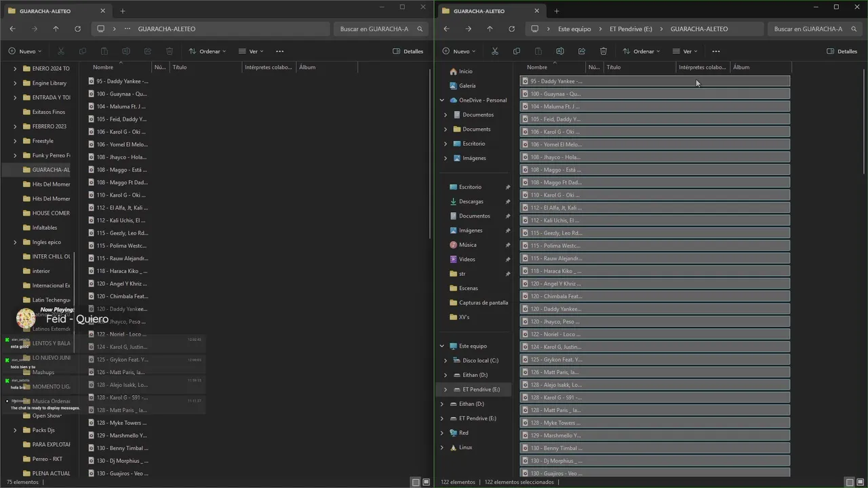This screenshot has height=488, width=868.
Task: Select '115 - Polima Westc...' in left window
Action: tap(119, 245)
